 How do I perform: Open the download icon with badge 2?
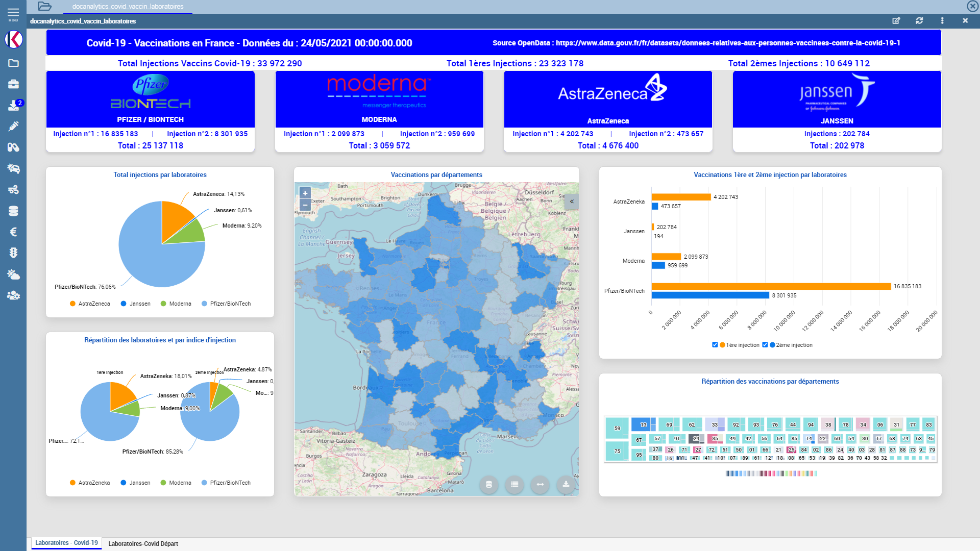pyautogui.click(x=14, y=105)
